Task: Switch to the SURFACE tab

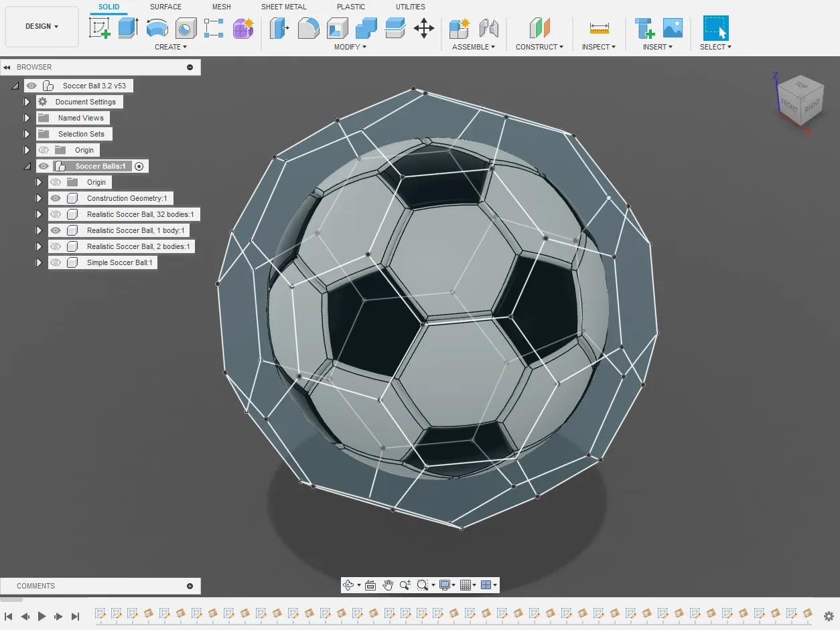Action: (165, 7)
